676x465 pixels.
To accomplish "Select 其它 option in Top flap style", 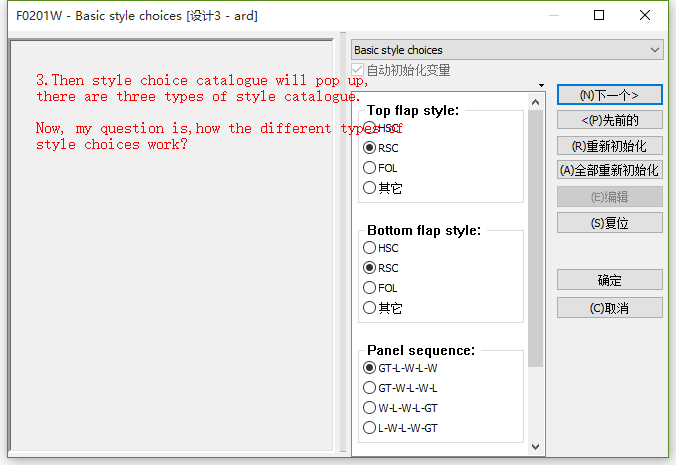I will tap(370, 188).
